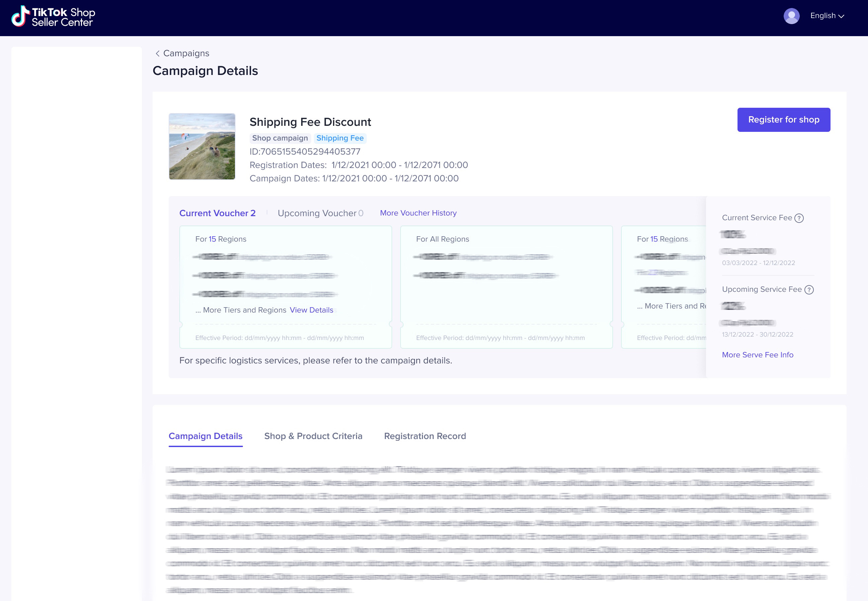The height and width of the screenshot is (601, 868).
Task: Switch to Shop & Product Criteria tab
Action: (x=313, y=436)
